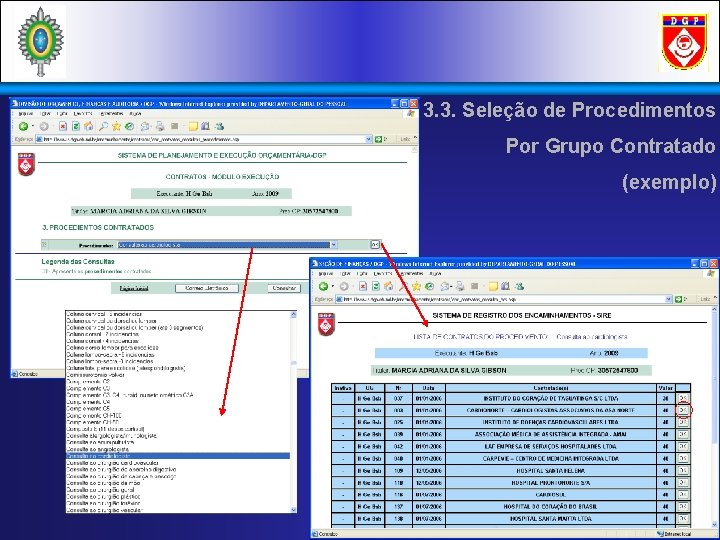Click OK for Cardionorte contract row

(x=683, y=410)
